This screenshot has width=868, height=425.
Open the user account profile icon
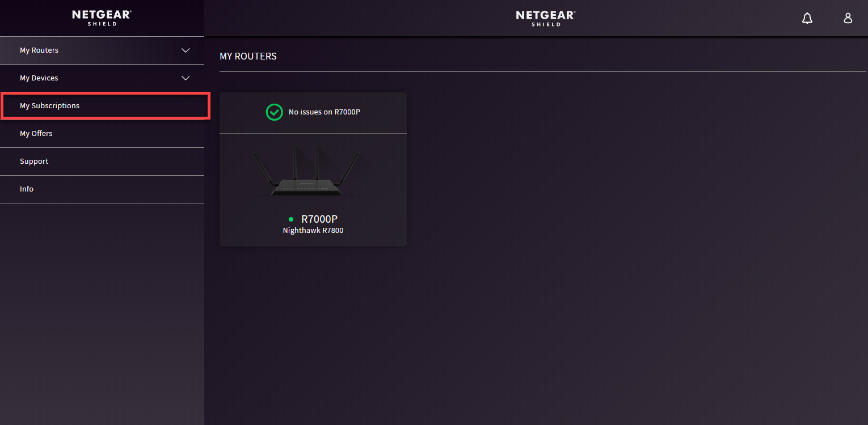pyautogui.click(x=848, y=18)
